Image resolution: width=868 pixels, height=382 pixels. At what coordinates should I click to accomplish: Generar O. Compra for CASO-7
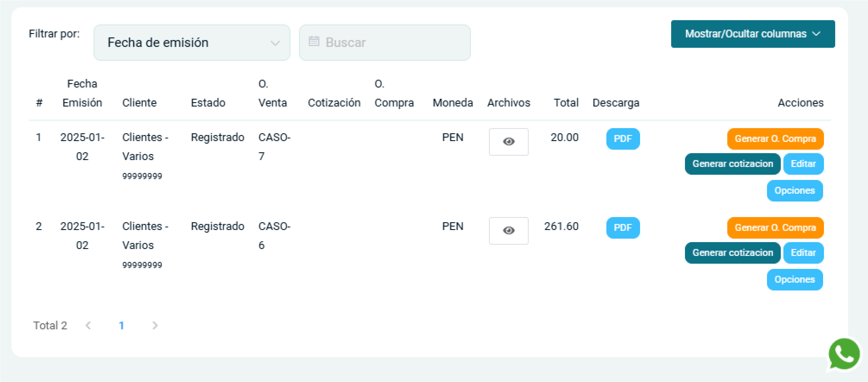(775, 138)
